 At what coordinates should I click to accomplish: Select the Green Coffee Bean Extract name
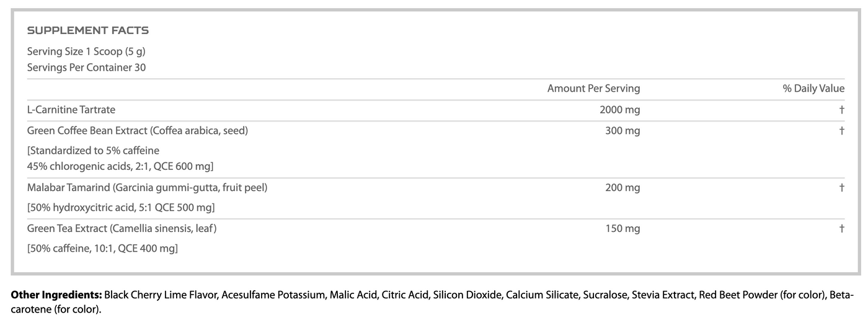tap(137, 131)
